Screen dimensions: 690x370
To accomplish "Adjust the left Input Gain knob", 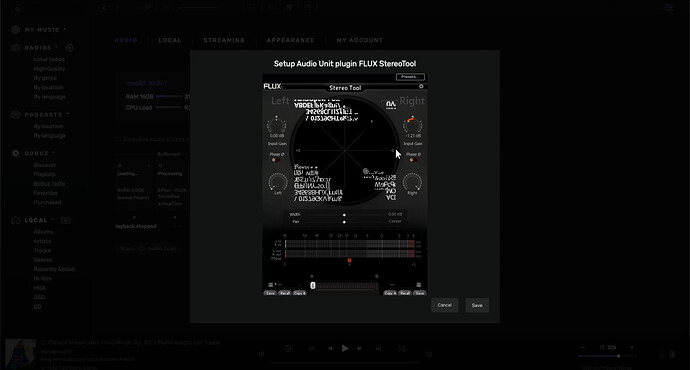I will coord(277,126).
